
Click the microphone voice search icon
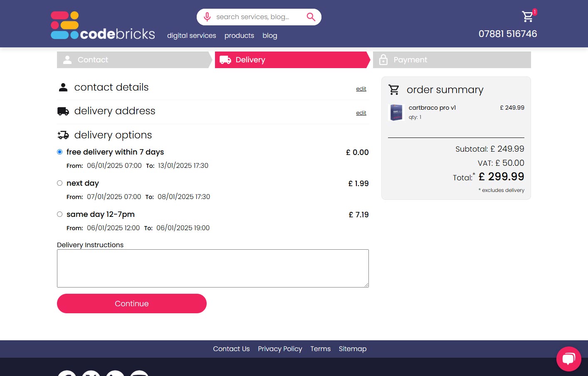click(x=207, y=17)
